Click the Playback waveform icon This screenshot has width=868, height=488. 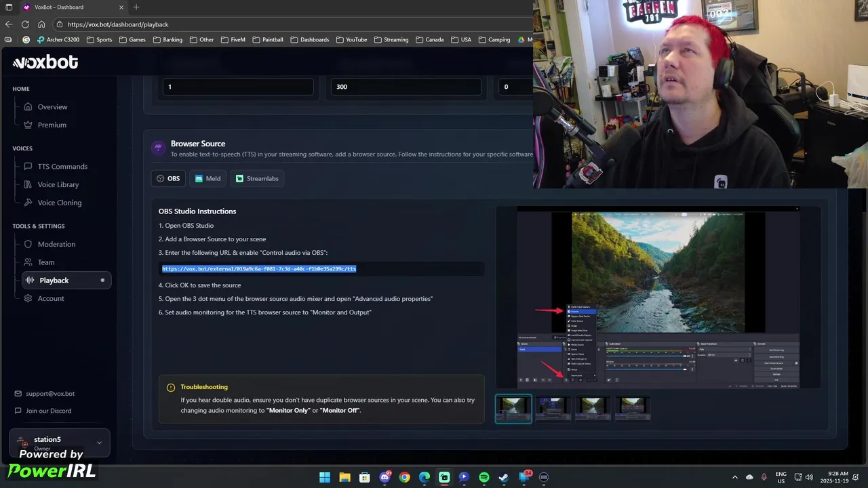coord(30,280)
